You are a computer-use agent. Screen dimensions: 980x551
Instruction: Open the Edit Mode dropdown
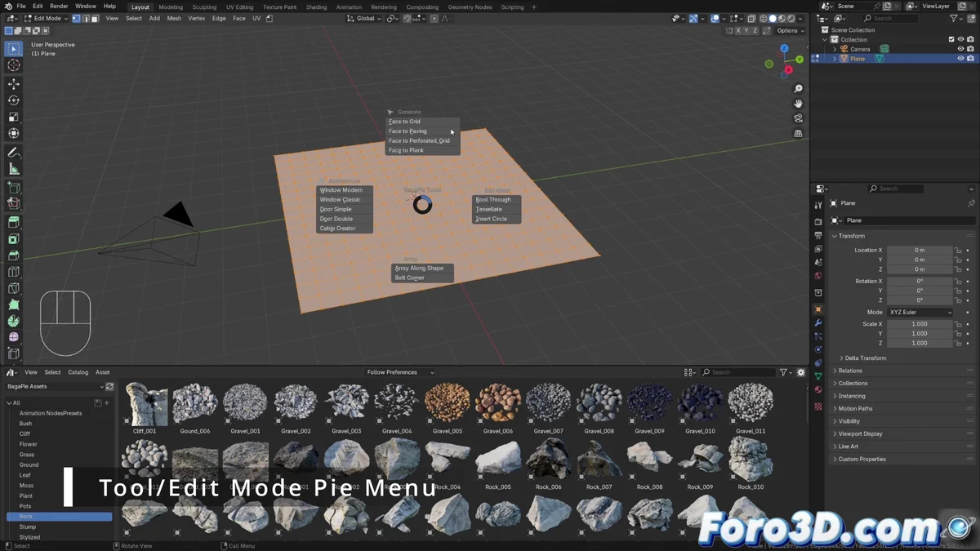[44, 18]
